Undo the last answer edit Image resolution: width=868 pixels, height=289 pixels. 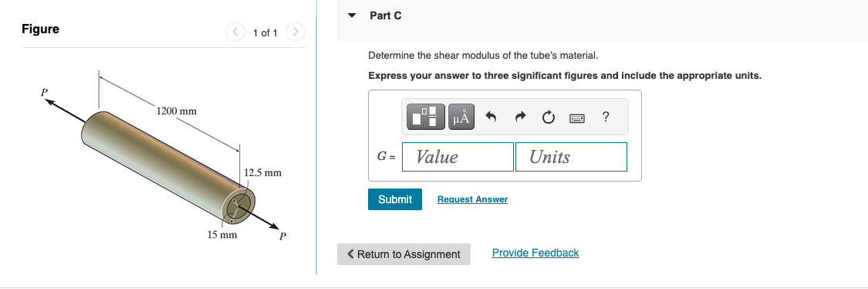[491, 117]
